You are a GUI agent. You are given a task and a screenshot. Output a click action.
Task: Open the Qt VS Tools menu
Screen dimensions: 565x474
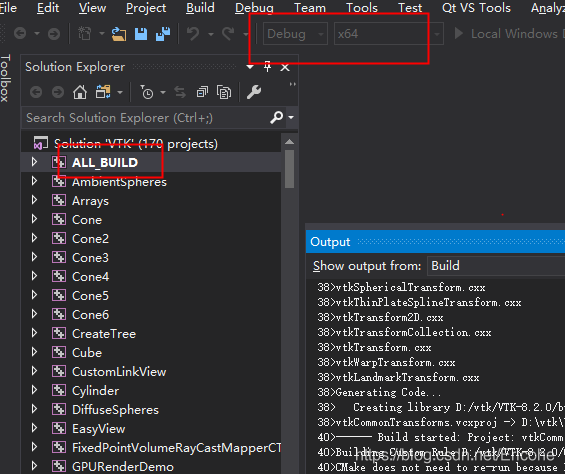coord(476,8)
